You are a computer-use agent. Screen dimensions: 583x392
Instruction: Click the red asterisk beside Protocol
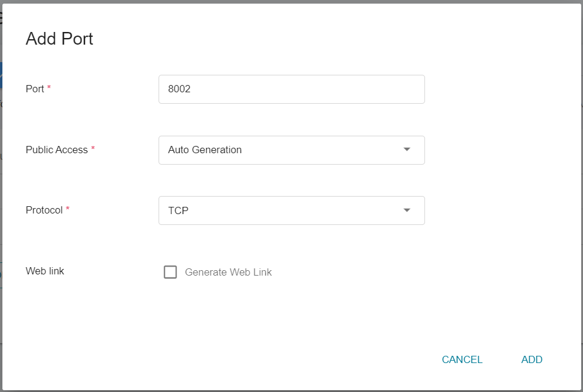[x=68, y=208]
